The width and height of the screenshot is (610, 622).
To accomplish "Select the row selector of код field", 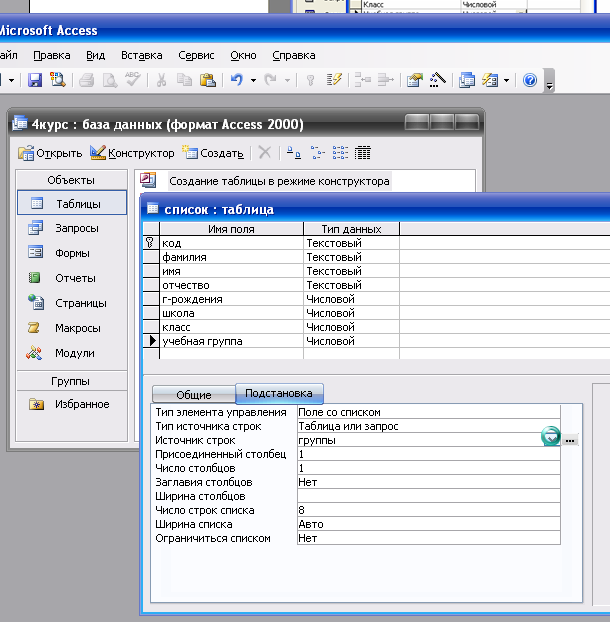I will pos(151,243).
